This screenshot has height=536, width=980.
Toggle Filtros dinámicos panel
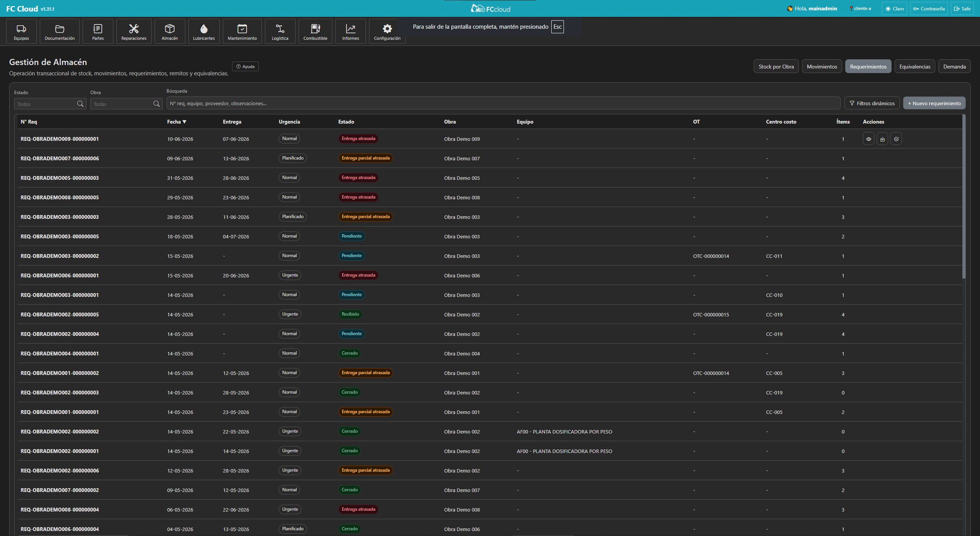(x=872, y=103)
